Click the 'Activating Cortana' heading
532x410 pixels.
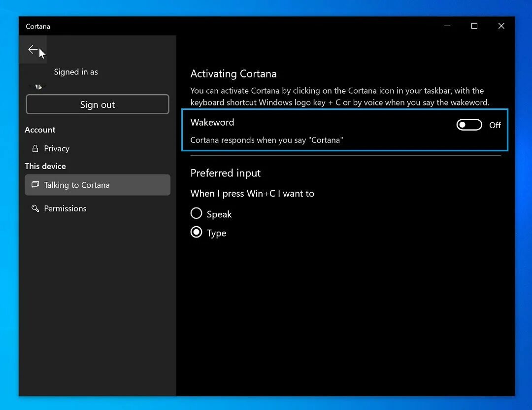(233, 73)
